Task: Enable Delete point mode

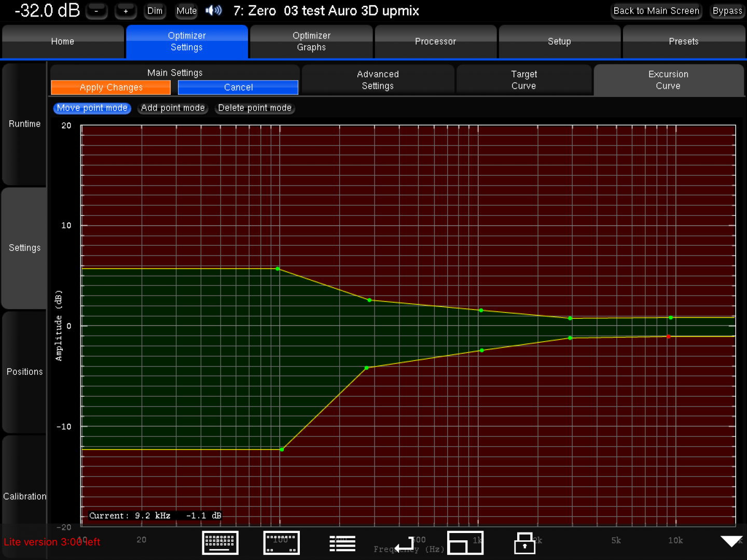Action: click(x=255, y=108)
